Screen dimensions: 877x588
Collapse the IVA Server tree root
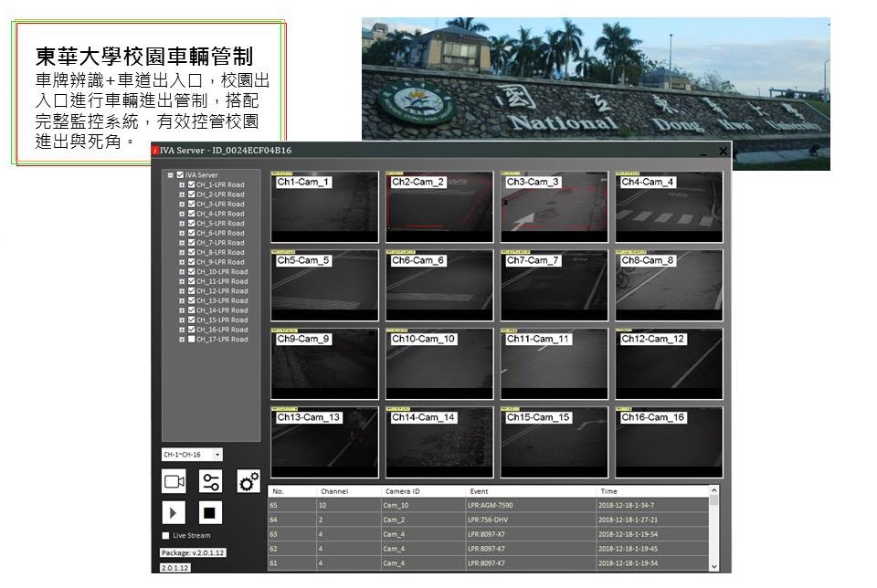pos(171,175)
